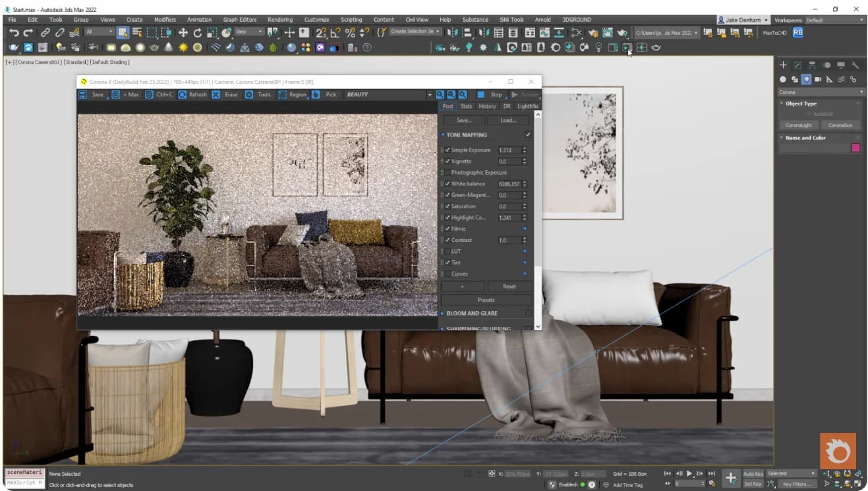The height and width of the screenshot is (491, 868).
Task: Open the Modifiers menu
Action: (x=165, y=20)
